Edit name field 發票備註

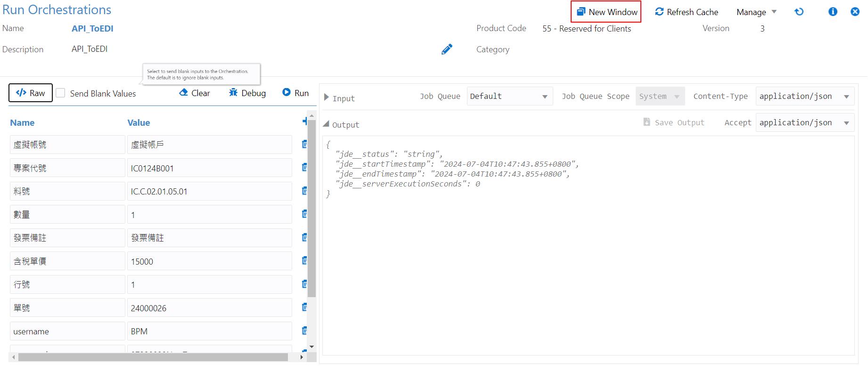pos(67,238)
